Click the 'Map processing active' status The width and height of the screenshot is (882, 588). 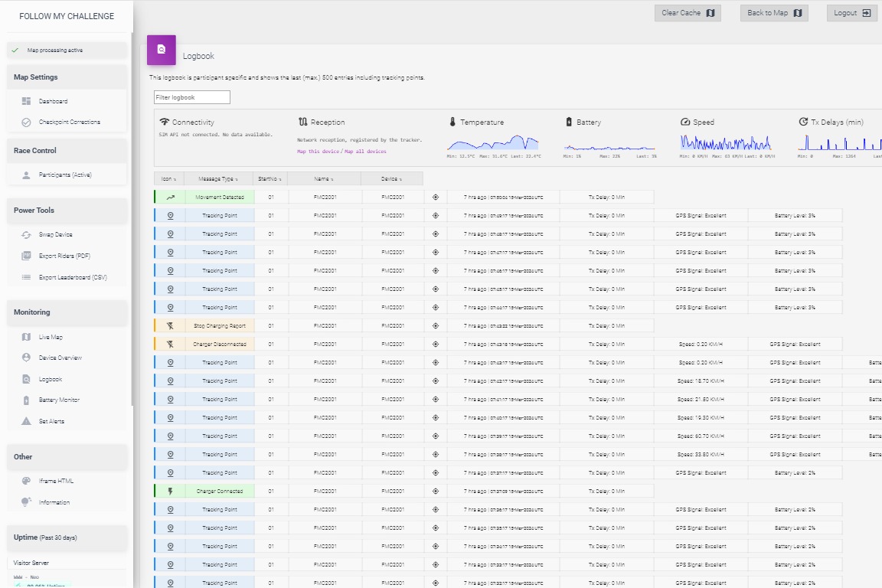[x=67, y=50]
